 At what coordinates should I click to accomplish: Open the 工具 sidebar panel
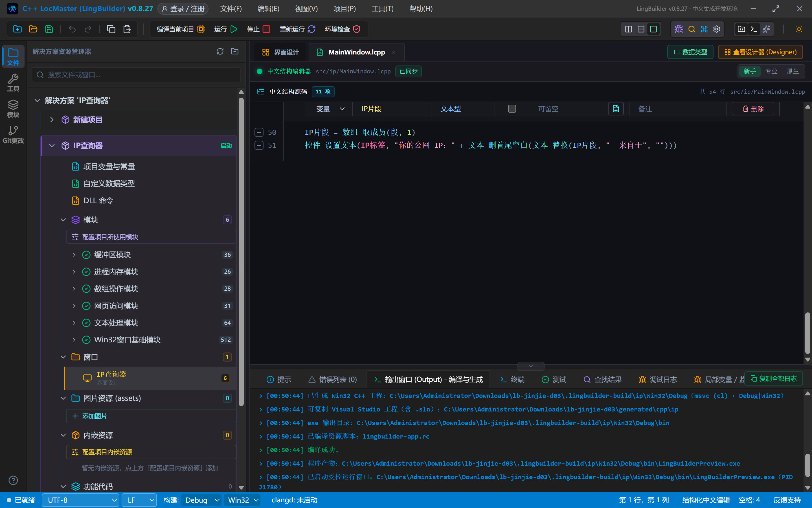[x=13, y=83]
